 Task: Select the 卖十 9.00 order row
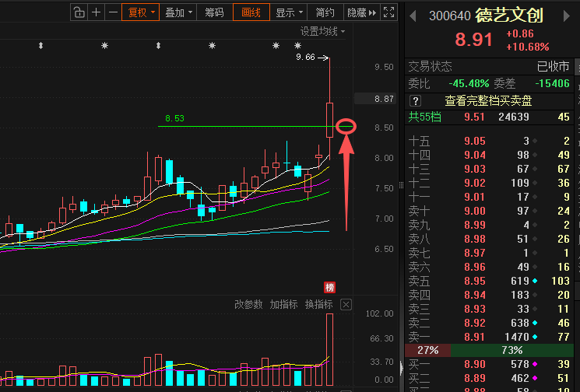(x=490, y=211)
